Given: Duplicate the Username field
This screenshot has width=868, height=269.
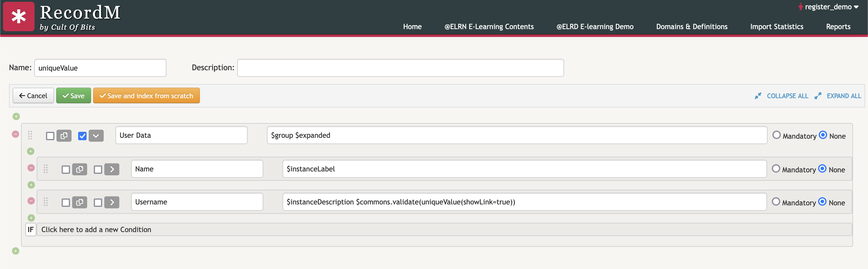Looking at the screenshot, I should coord(80,202).
